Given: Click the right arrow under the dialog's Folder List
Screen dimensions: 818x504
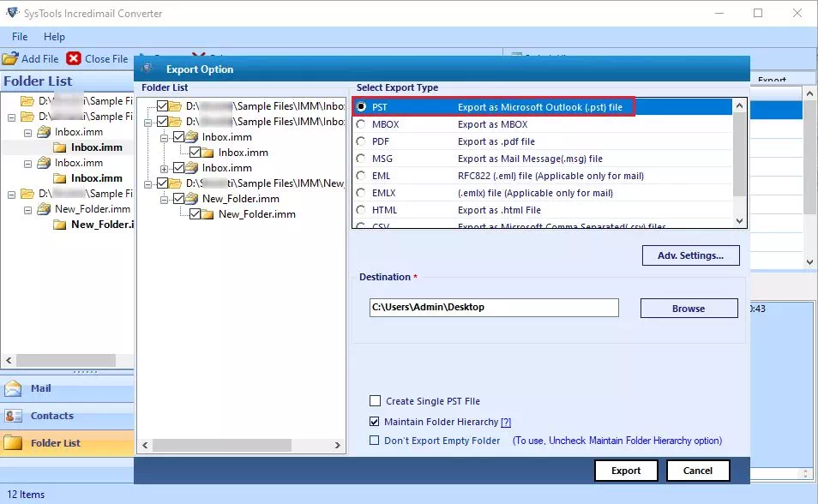Looking at the screenshot, I should 338,445.
